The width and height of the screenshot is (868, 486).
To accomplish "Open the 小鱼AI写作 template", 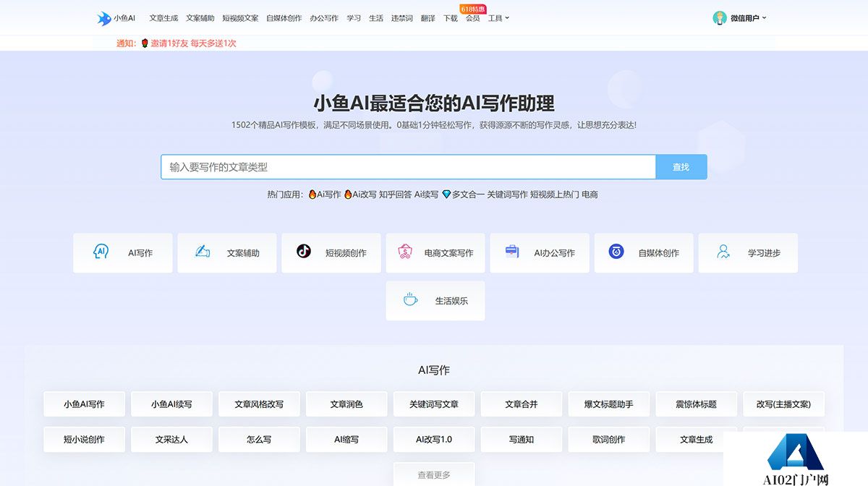I will pyautogui.click(x=84, y=404).
